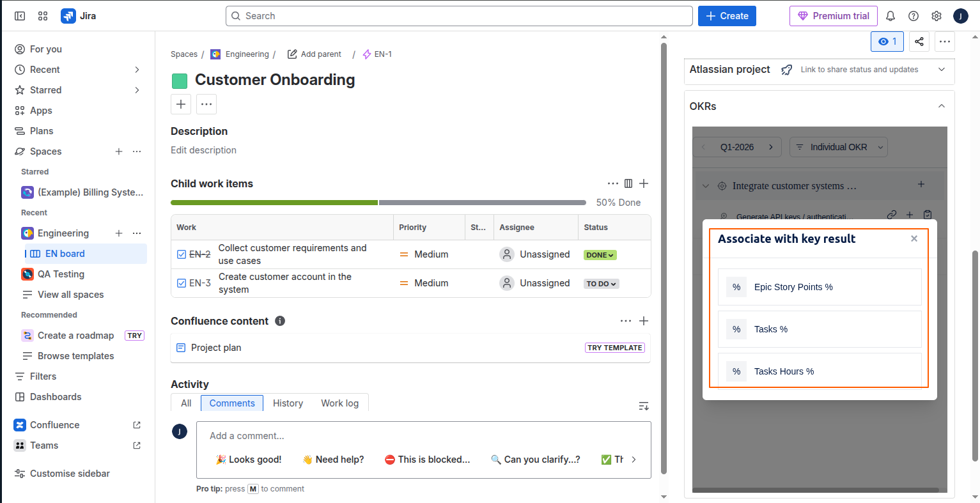Click the EN-3 work item type checkbox icon
The height and width of the screenshot is (503, 980).
pyautogui.click(x=182, y=283)
